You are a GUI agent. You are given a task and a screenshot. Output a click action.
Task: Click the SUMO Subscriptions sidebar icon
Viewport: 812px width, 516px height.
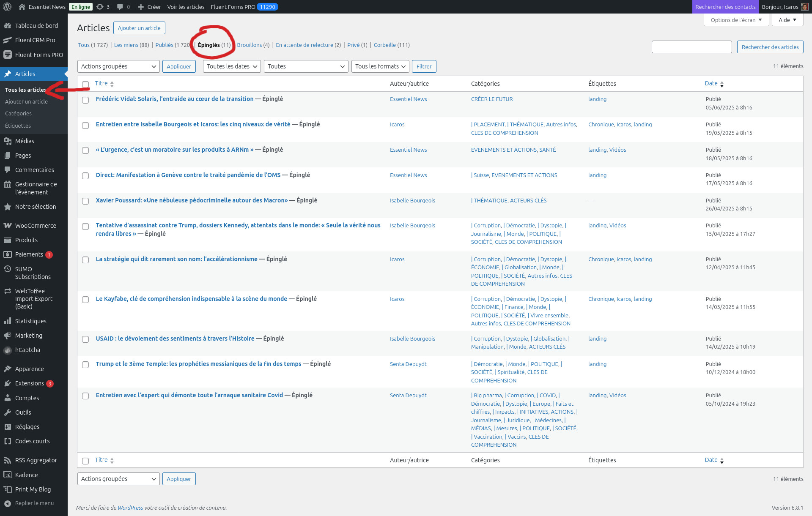pyautogui.click(x=7, y=269)
